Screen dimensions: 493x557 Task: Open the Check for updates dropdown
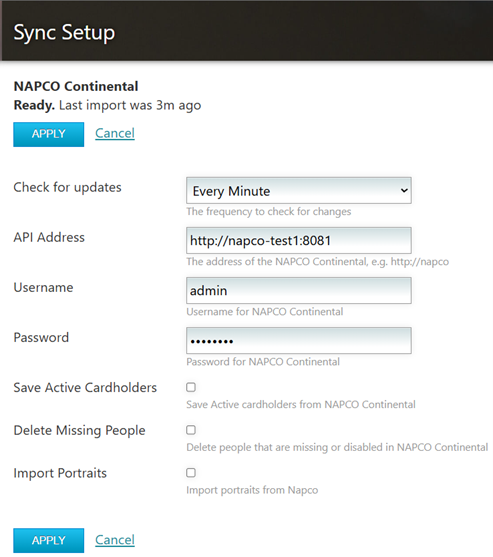(x=299, y=191)
